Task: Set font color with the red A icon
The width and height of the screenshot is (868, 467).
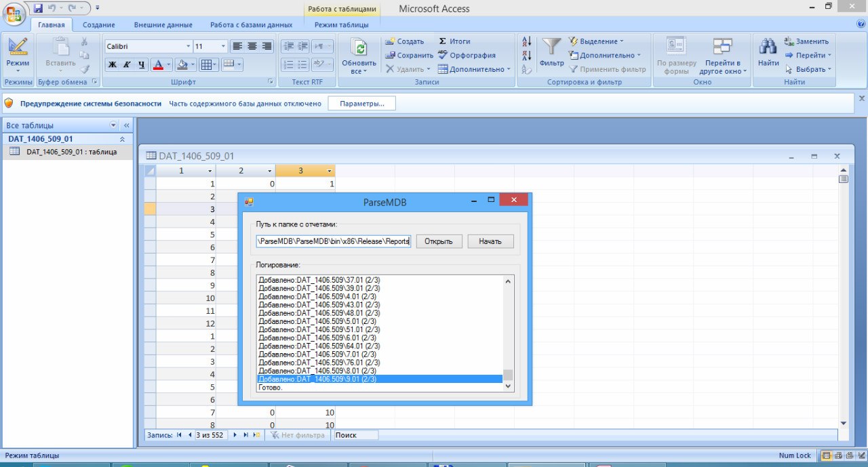Action: click(158, 65)
